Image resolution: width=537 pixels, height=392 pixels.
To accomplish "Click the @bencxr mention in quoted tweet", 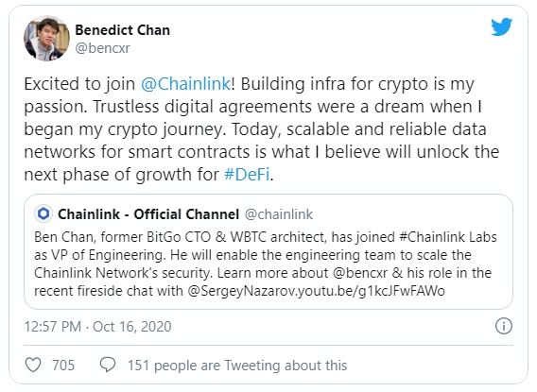I will pyautogui.click(x=360, y=273).
